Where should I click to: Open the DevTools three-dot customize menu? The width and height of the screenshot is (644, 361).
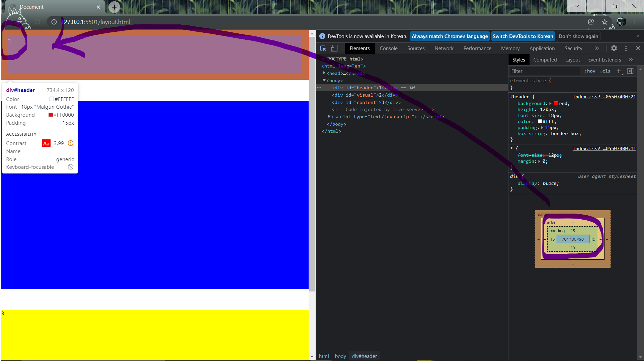tap(626, 48)
